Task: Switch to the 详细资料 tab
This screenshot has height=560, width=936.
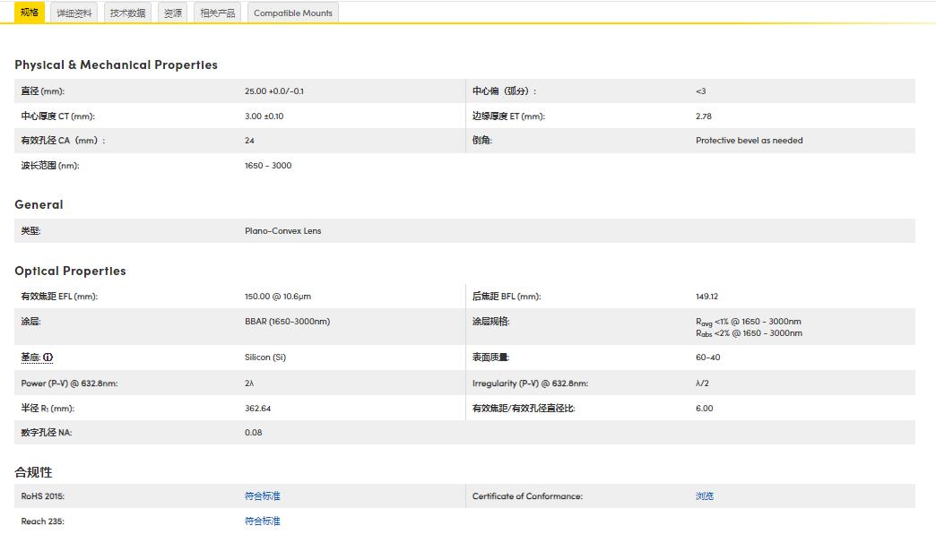Action: (74, 13)
